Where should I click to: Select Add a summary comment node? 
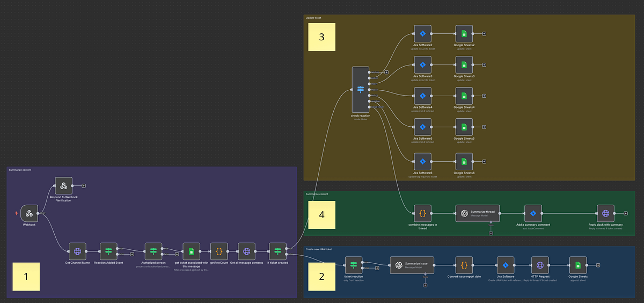[533, 213]
